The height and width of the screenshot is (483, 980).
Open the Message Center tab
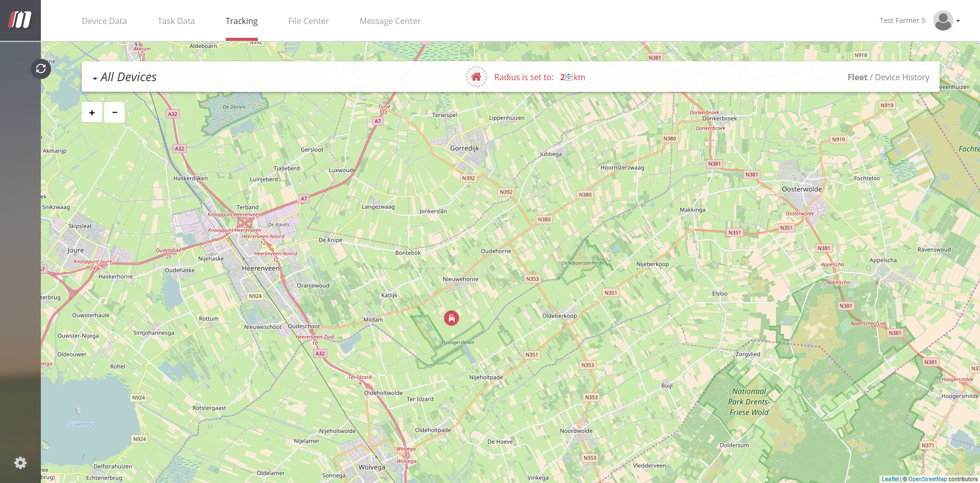390,21
